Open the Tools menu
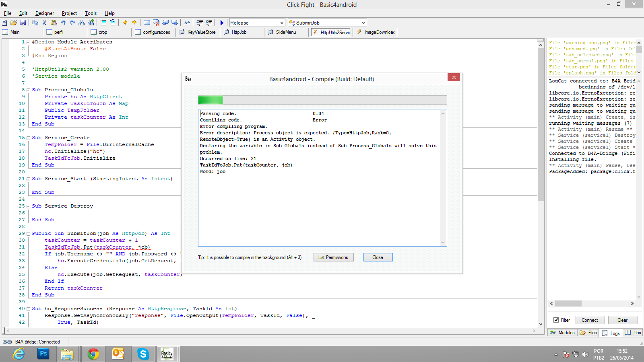The height and width of the screenshot is (362, 644). [x=91, y=13]
